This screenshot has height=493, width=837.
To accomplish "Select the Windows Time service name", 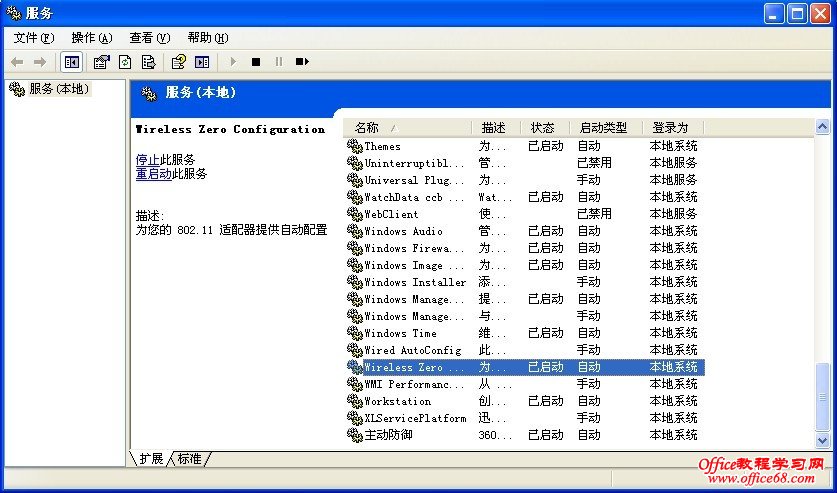I will click(x=400, y=333).
